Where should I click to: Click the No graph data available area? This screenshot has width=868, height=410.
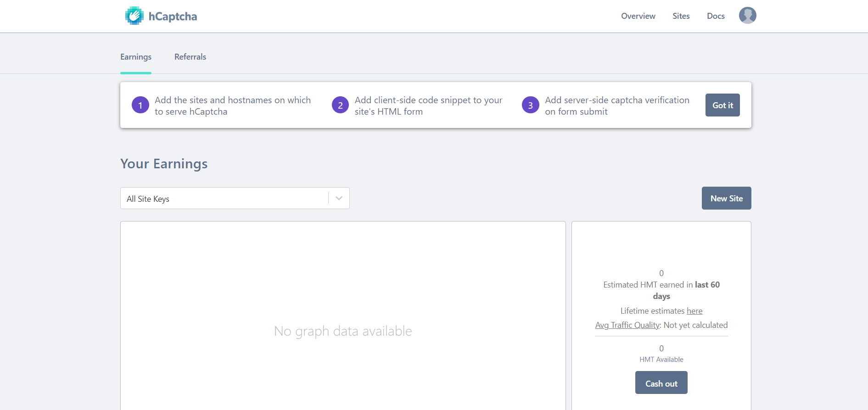pos(343,331)
